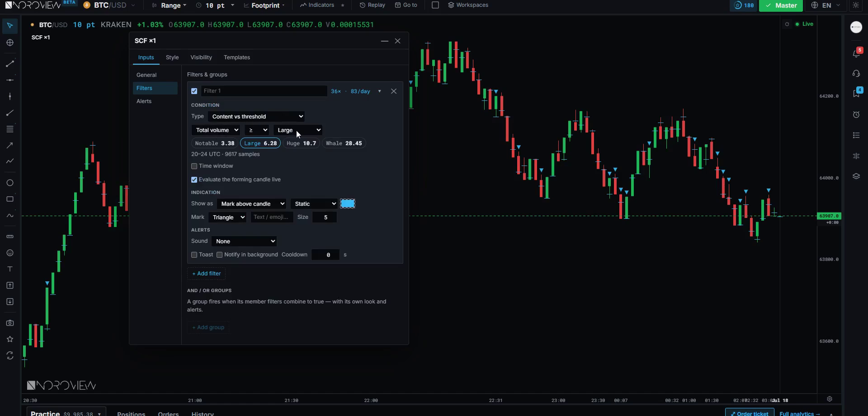Open favorites star in left toolbar
Image resolution: width=868 pixels, height=416 pixels.
10,339
